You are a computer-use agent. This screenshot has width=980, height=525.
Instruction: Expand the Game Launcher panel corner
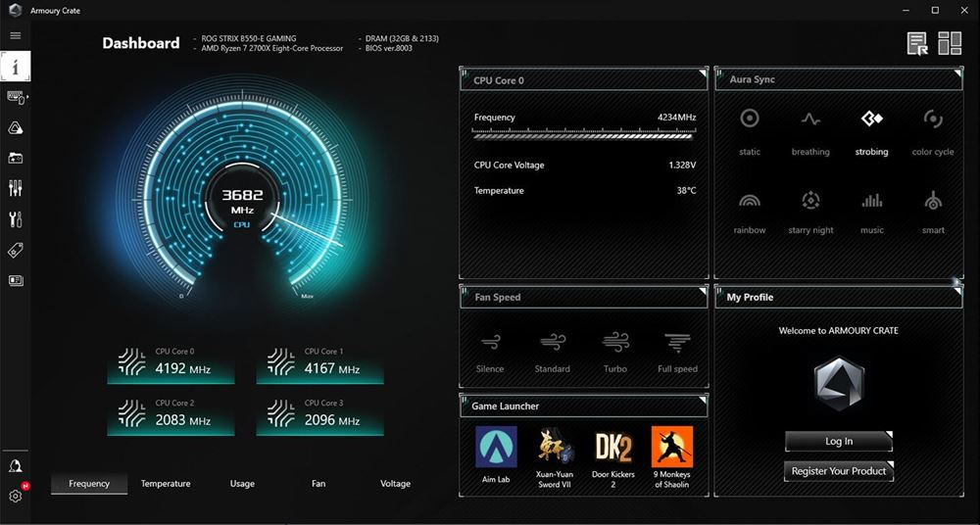tap(702, 400)
